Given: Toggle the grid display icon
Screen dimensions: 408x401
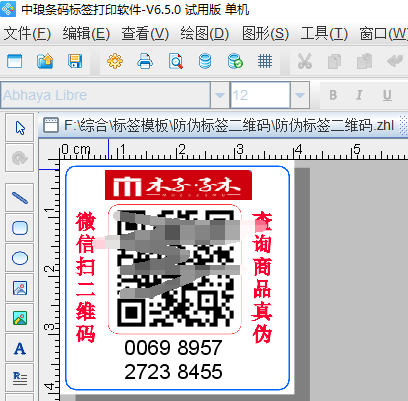Looking at the screenshot, I should (265, 61).
